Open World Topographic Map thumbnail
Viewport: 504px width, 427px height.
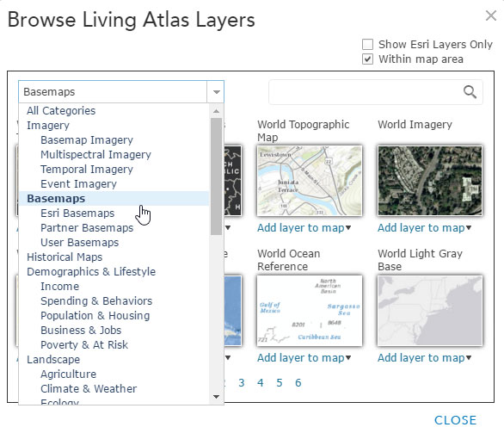(x=310, y=181)
